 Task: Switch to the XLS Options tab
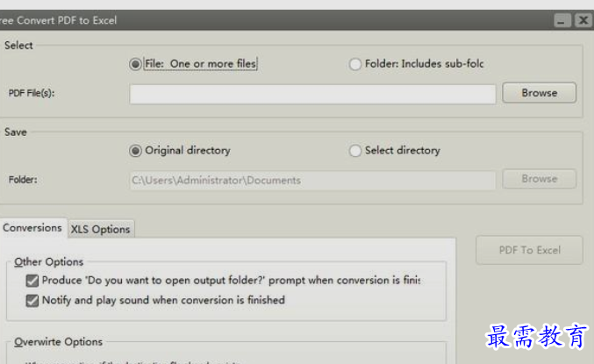point(100,229)
